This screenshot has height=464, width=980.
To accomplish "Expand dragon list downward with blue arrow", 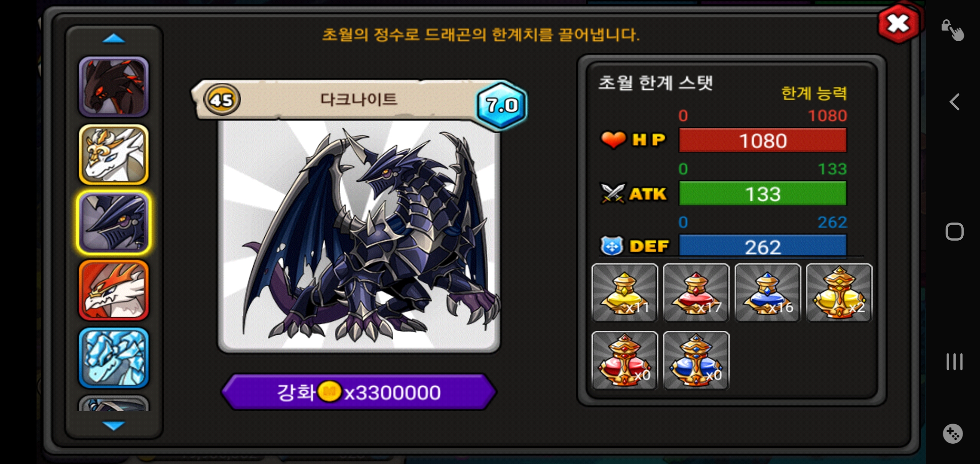I will 113,425.
